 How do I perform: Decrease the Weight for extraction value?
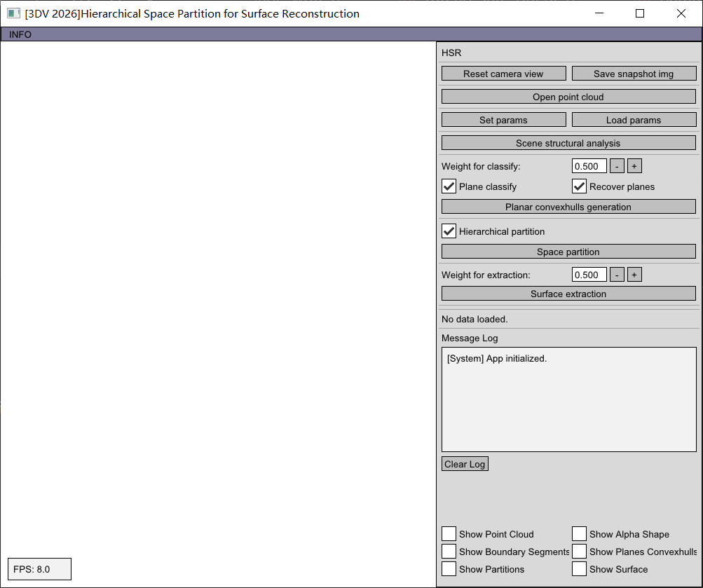(617, 274)
